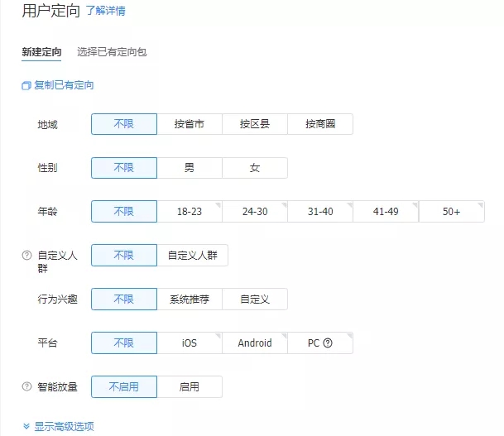504x436 pixels.
Task: Select 男 for gender
Action: (x=190, y=168)
